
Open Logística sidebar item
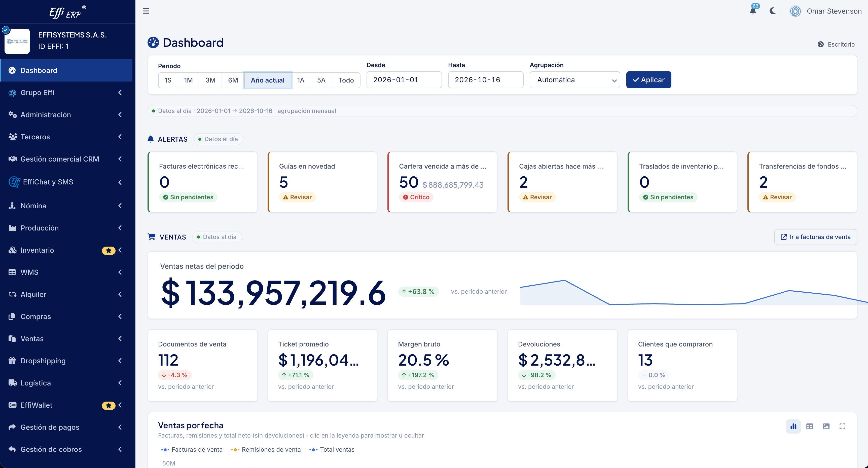pyautogui.click(x=66, y=383)
